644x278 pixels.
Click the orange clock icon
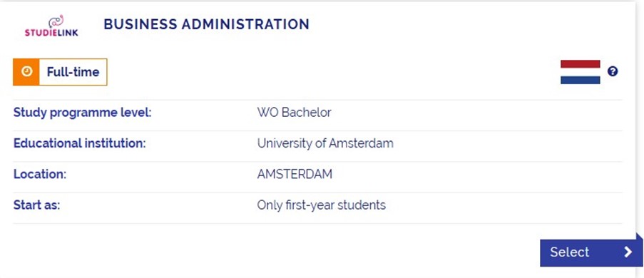click(x=26, y=72)
